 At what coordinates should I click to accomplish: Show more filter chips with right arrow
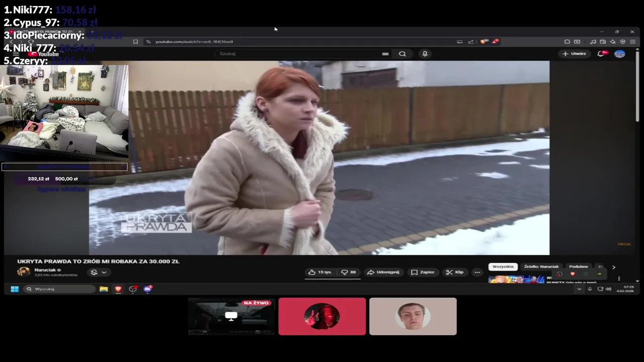[613, 267]
